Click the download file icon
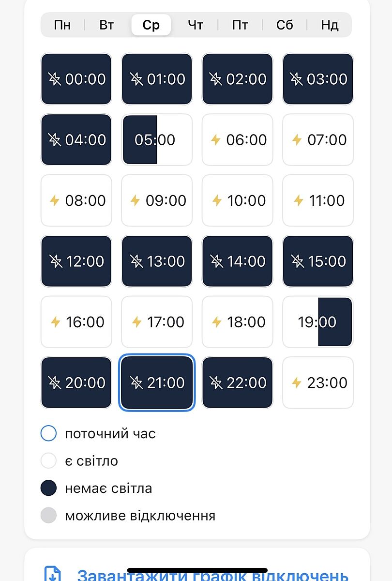Viewport: 392px width, 581px height. point(52,575)
